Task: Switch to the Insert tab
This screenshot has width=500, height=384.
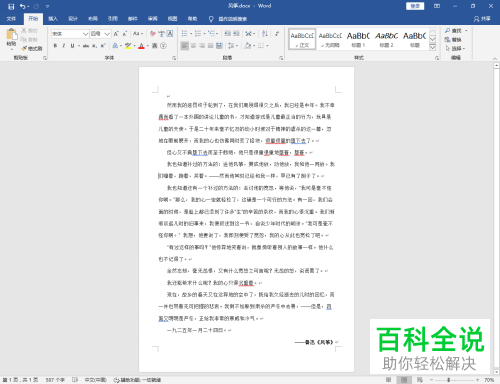Action: [53, 19]
